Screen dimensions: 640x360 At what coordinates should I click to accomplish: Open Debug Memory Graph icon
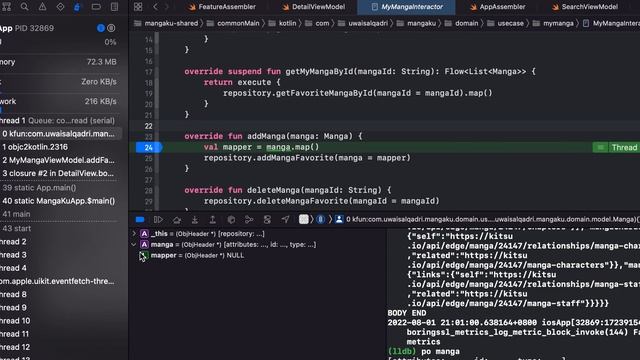pyautogui.click(x=249, y=220)
